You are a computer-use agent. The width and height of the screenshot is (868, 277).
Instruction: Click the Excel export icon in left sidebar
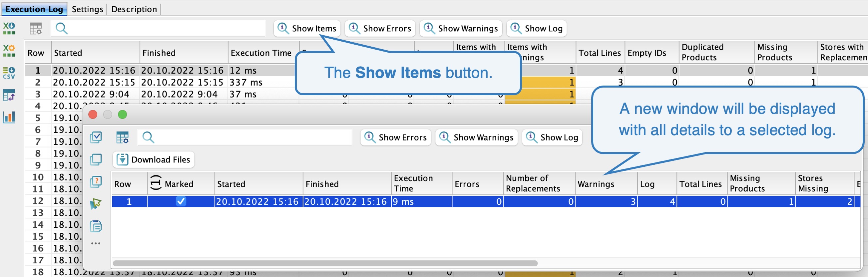point(9,28)
